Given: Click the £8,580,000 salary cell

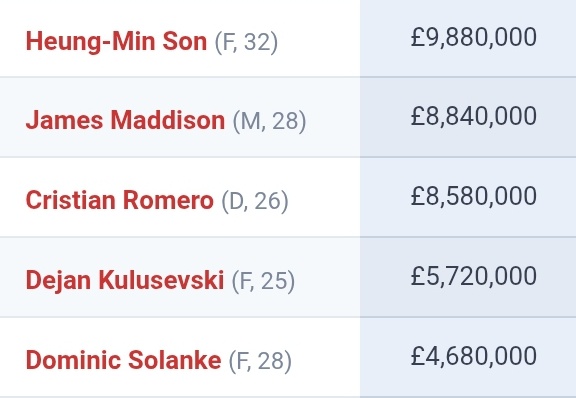Looking at the screenshot, I should coord(468,197).
